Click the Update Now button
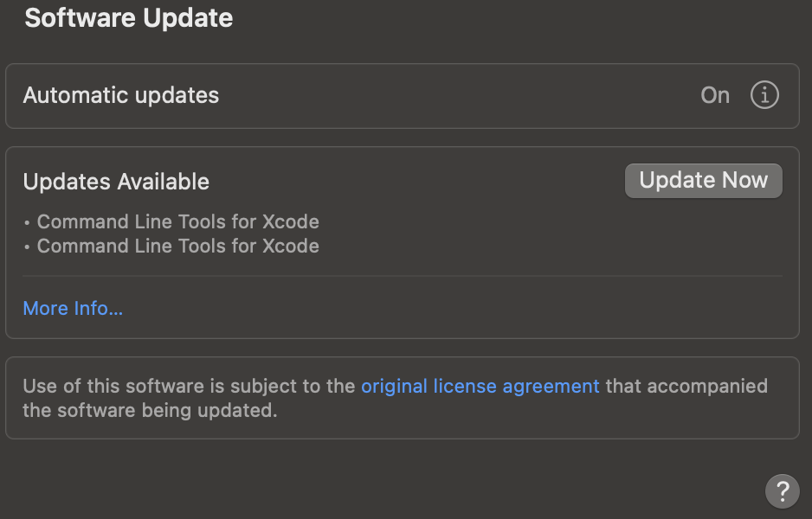812x519 pixels. [703, 181]
